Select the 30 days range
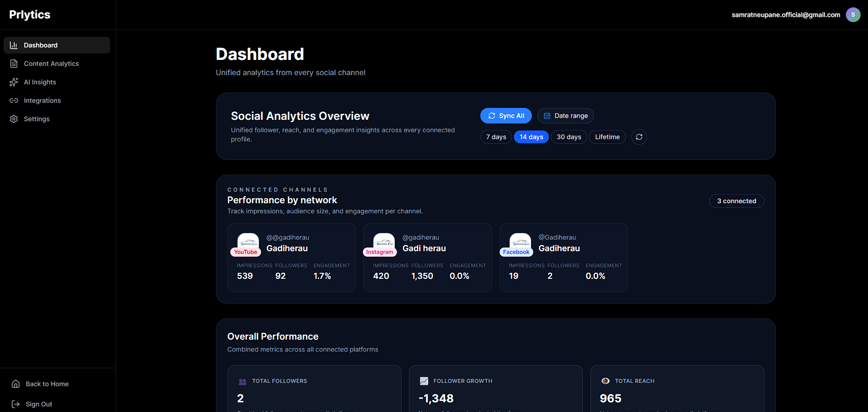Image resolution: width=868 pixels, height=412 pixels. tap(569, 137)
